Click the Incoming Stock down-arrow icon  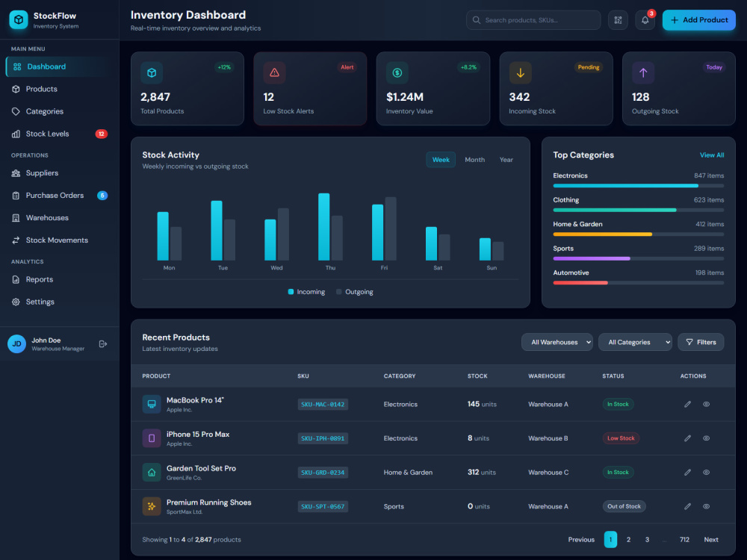click(520, 72)
